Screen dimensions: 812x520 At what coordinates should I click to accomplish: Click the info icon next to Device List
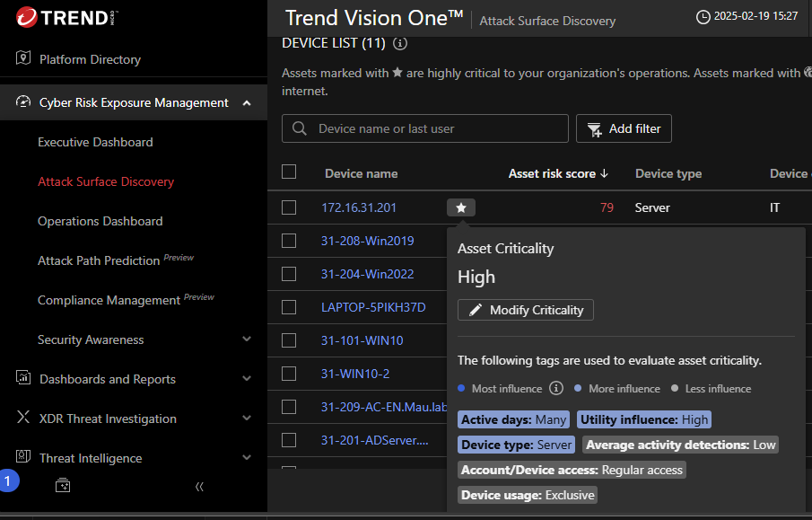[x=400, y=43]
